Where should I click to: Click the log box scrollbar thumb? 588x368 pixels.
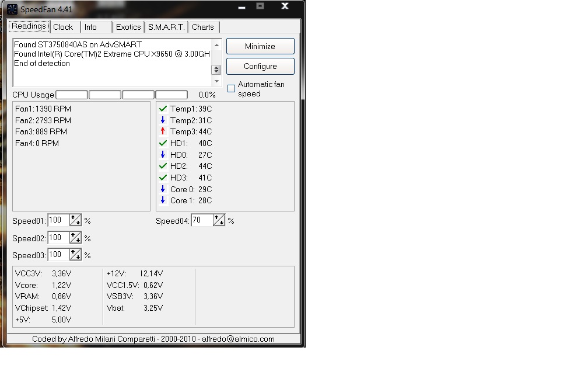pos(216,70)
